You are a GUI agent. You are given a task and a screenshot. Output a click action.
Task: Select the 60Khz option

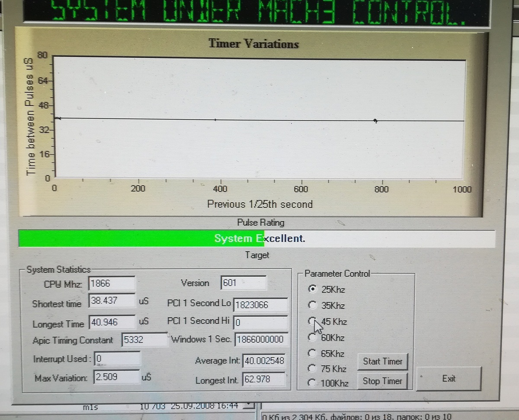point(313,337)
